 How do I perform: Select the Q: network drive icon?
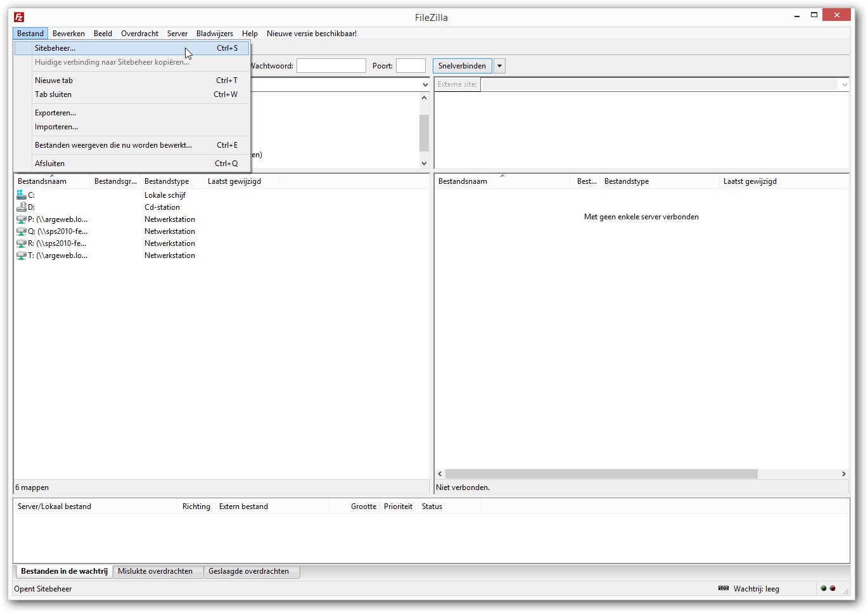click(x=22, y=231)
